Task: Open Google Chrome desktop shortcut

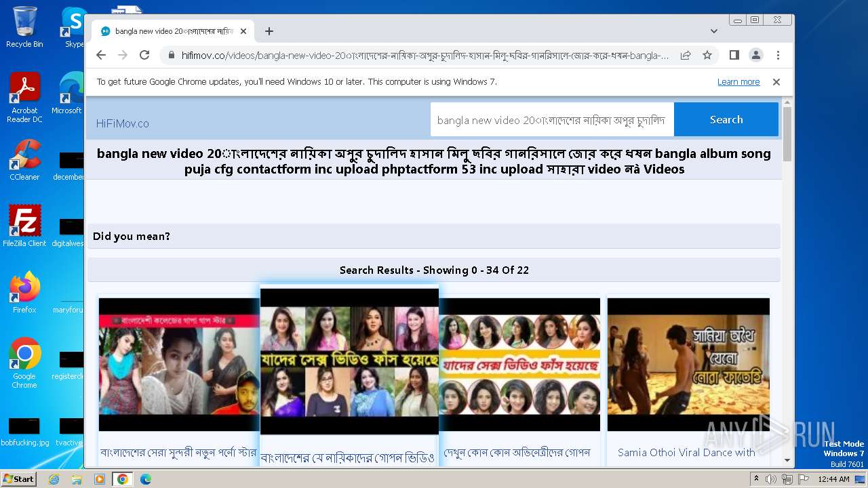Action: (x=24, y=363)
